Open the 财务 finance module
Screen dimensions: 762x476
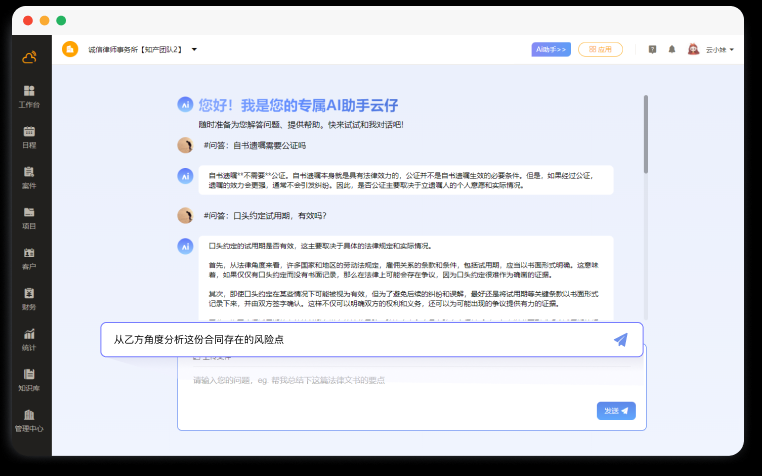coord(29,298)
